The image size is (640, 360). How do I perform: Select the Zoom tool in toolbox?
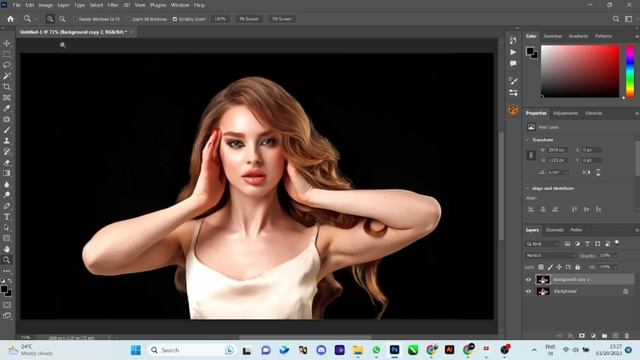(7, 260)
